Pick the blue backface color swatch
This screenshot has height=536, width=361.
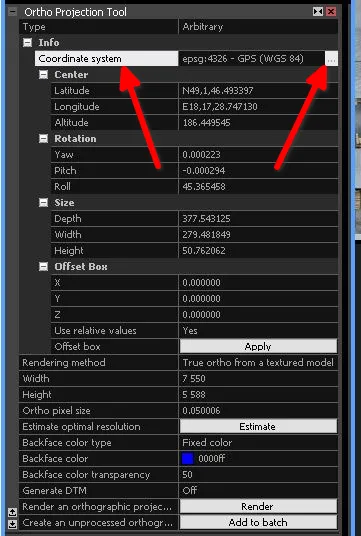pos(188,459)
